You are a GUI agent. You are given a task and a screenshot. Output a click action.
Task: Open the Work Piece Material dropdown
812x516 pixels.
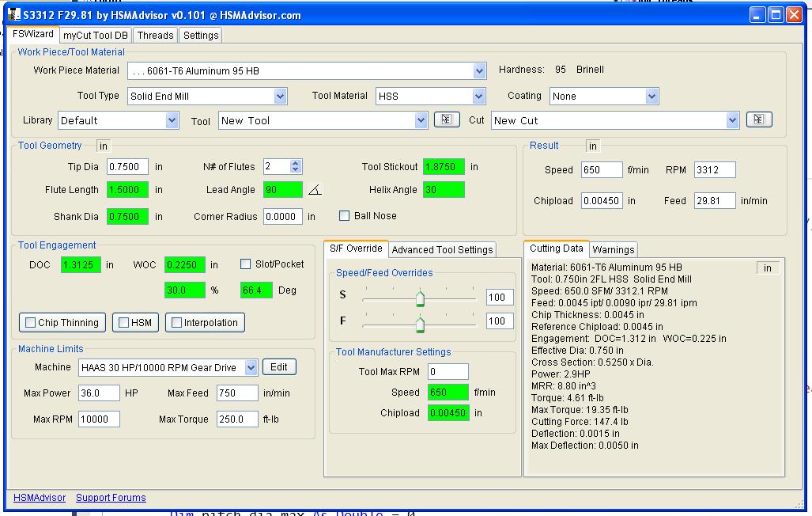coord(480,71)
